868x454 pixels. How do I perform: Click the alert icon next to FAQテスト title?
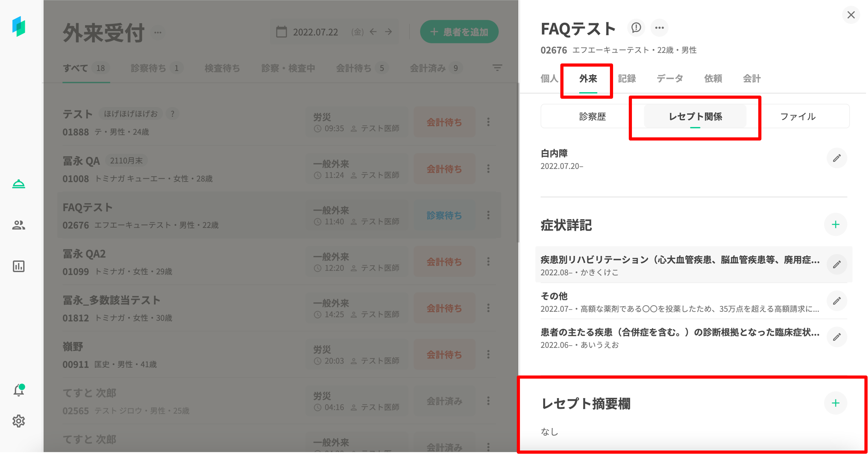tap(636, 28)
